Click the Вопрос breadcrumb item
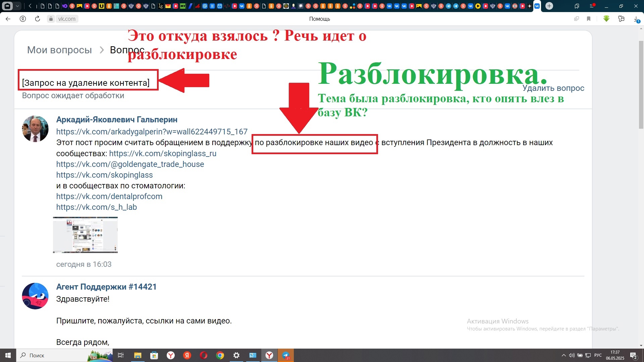 127,50
